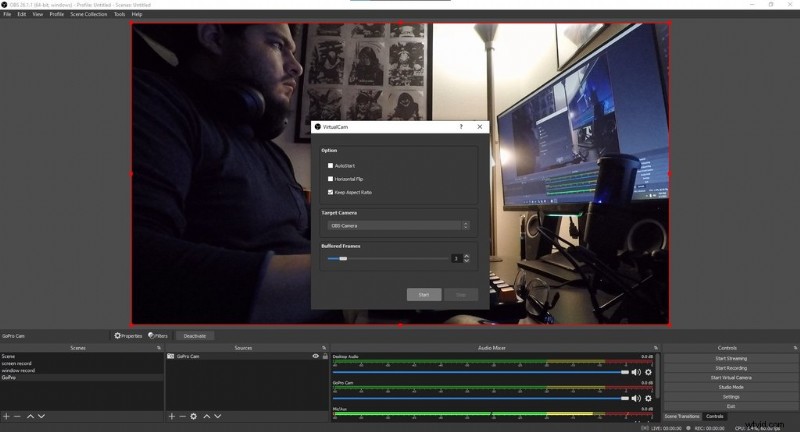Open Desktop Audio settings gear
This screenshot has height=432, width=800.
[x=648, y=372]
